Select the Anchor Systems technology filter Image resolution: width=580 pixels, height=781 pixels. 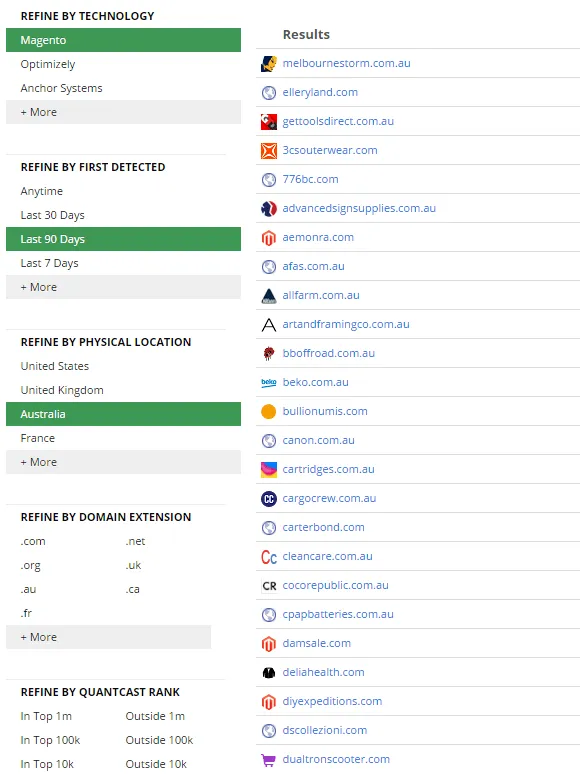61,88
